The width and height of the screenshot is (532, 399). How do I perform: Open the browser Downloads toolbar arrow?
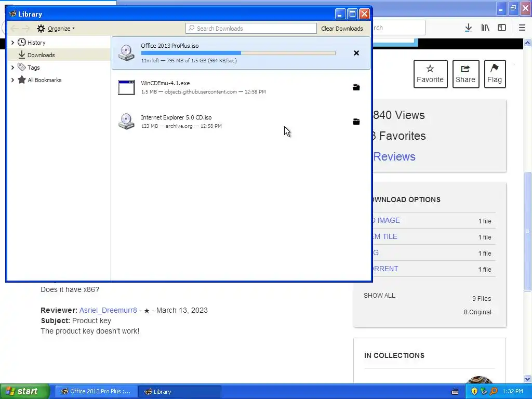point(468,28)
